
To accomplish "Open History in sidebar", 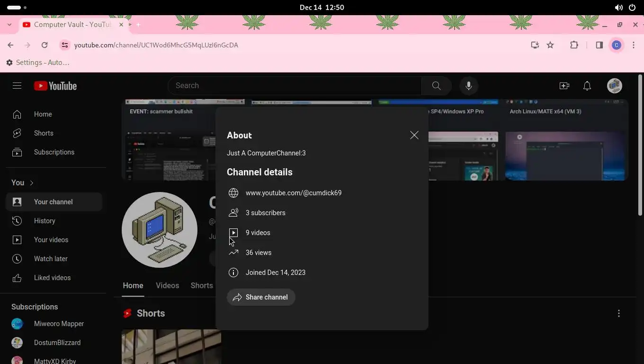I will pos(54,221).
